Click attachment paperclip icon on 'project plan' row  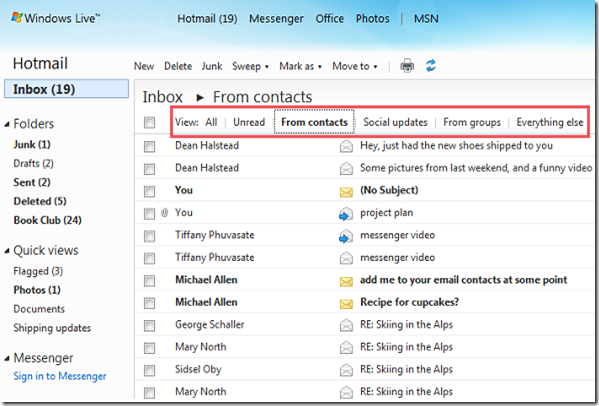coord(165,213)
